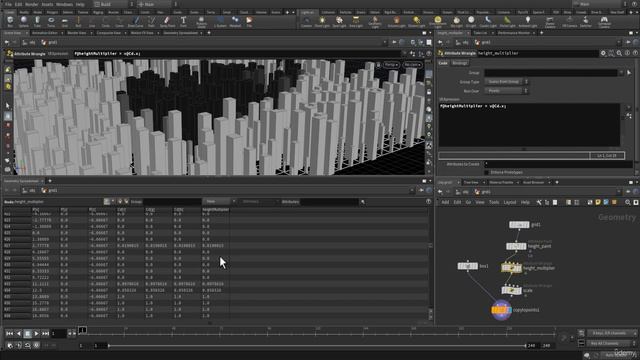Switch to the Bindings tab
Image resolution: width=640 pixels, height=360 pixels.
pos(460,63)
